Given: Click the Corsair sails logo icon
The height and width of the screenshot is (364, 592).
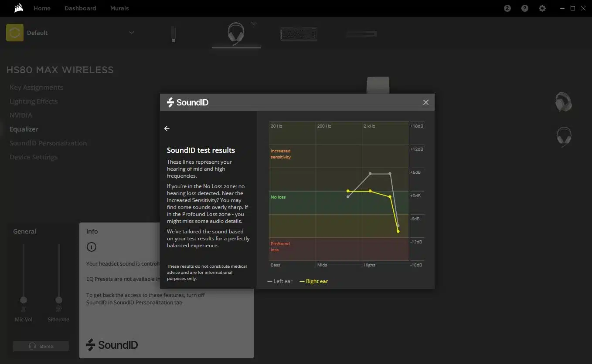Looking at the screenshot, I should pyautogui.click(x=18, y=8).
